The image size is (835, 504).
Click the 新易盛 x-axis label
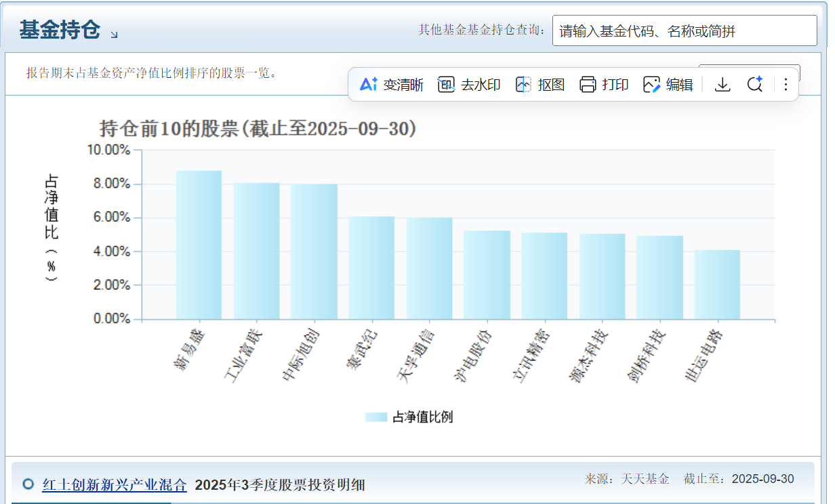188,350
